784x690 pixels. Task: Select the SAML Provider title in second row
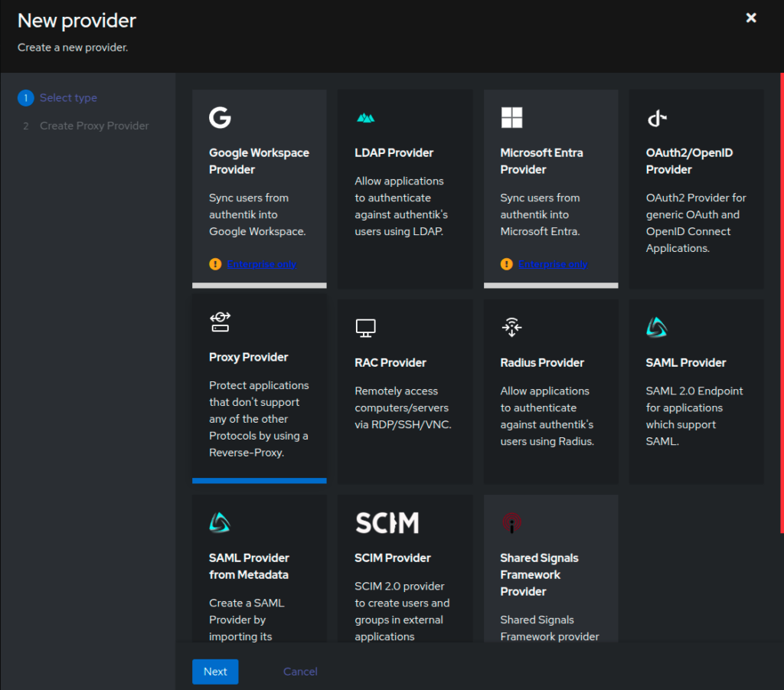pyautogui.click(x=686, y=362)
